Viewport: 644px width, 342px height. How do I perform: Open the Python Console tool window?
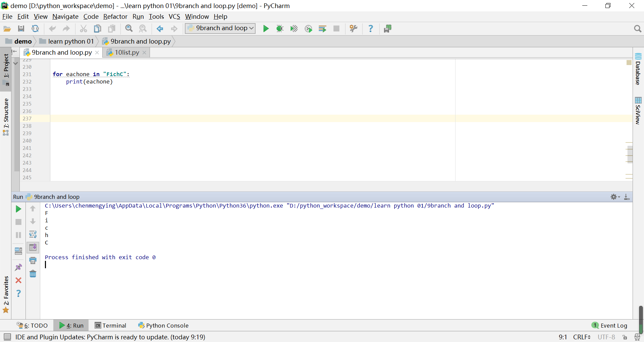[x=163, y=326]
